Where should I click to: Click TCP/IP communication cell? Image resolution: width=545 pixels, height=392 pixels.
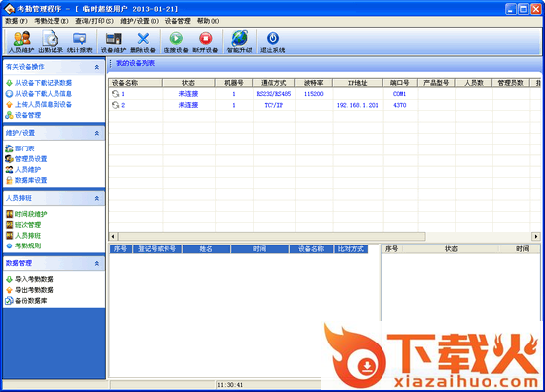[273, 105]
